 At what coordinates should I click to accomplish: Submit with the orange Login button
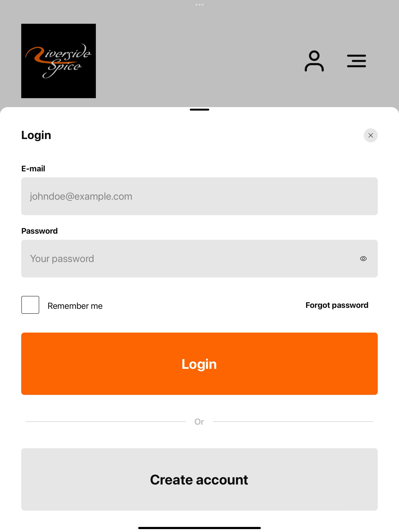tap(199, 364)
